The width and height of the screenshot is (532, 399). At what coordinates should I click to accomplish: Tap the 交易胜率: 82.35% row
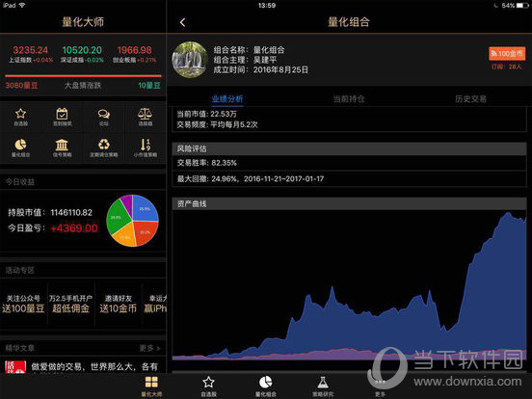click(349, 163)
